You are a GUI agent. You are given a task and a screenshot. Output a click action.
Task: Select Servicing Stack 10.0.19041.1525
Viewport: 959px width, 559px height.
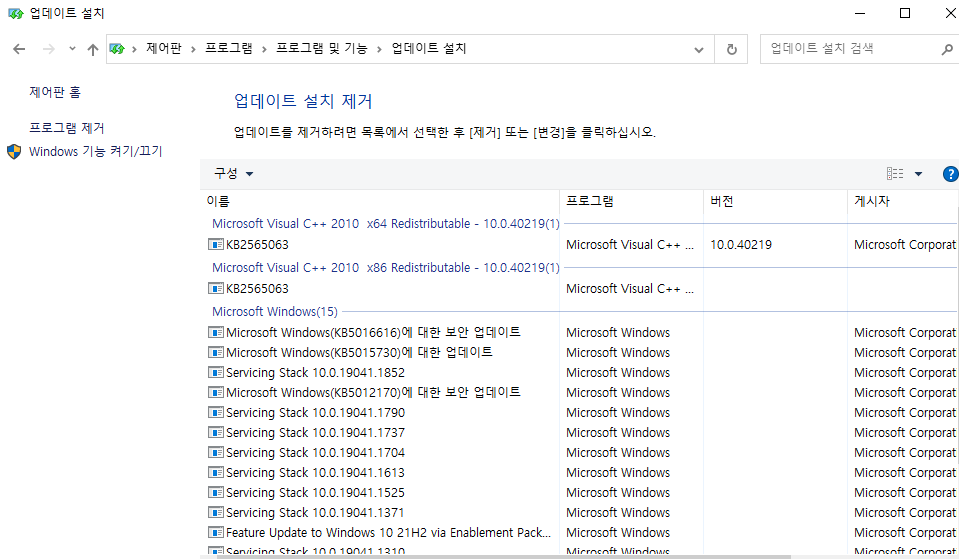[x=316, y=492]
